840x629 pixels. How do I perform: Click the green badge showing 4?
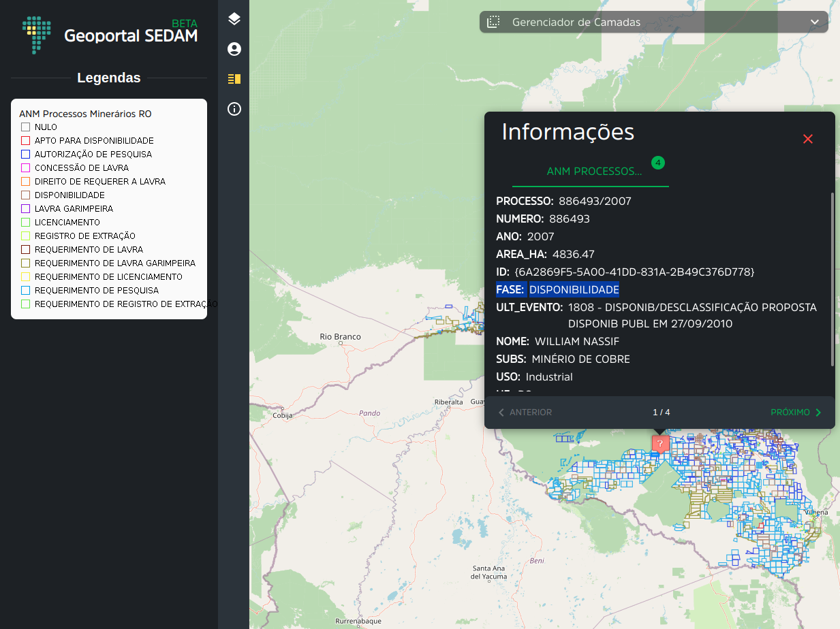[657, 163]
